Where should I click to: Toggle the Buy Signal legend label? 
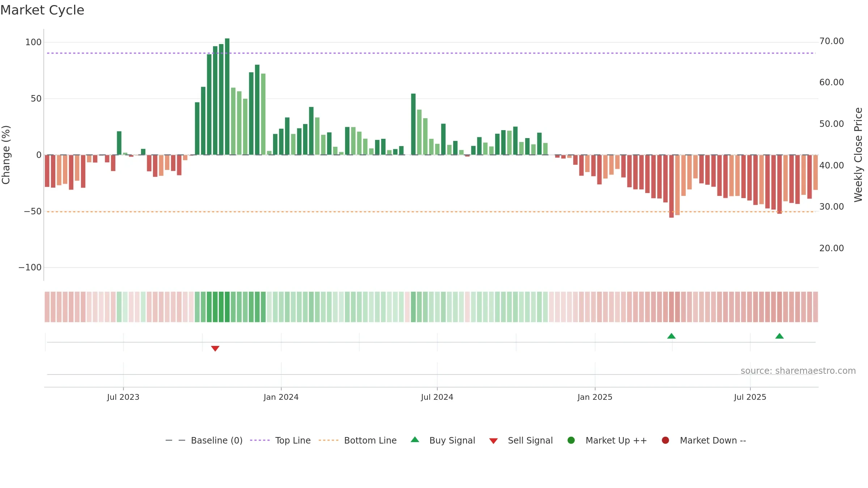(x=452, y=440)
